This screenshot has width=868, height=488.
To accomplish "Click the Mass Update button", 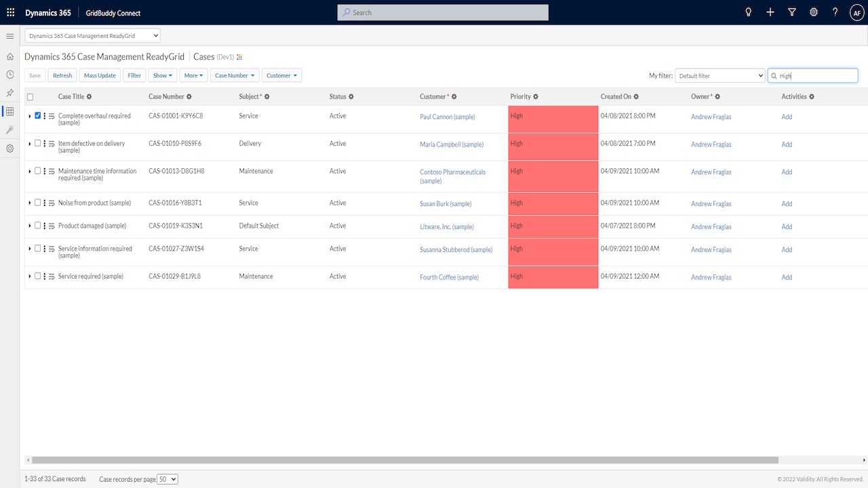I will point(100,75).
